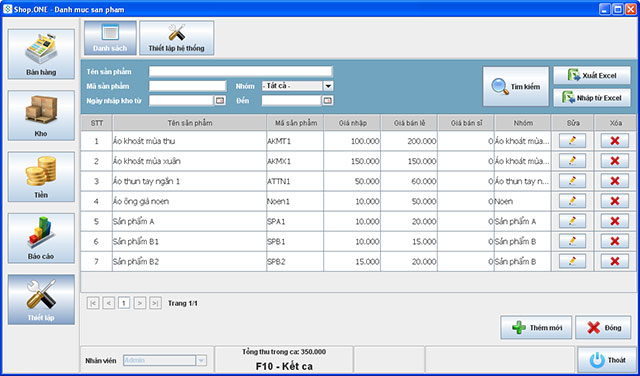This screenshot has height=376, width=640.
Task: Go to last page of list
Action: pyautogui.click(x=155, y=303)
